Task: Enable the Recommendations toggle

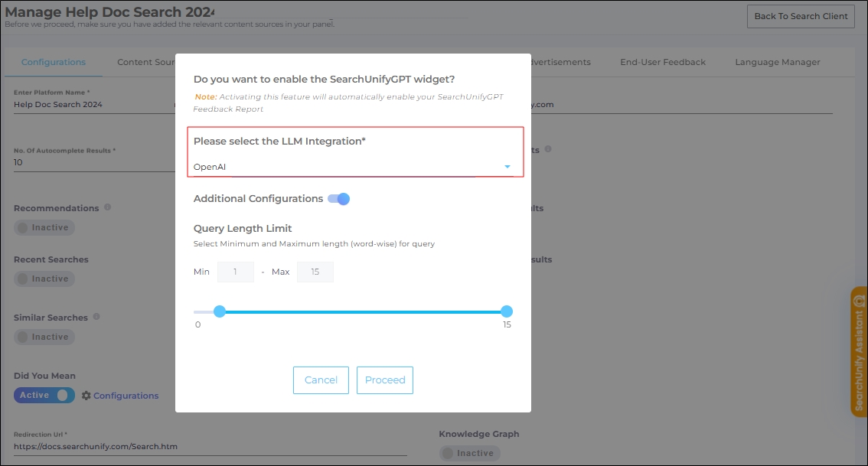Action: point(44,227)
